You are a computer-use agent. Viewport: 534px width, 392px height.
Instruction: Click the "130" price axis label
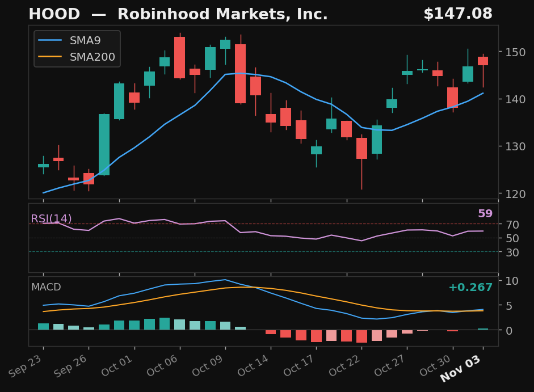(516, 146)
